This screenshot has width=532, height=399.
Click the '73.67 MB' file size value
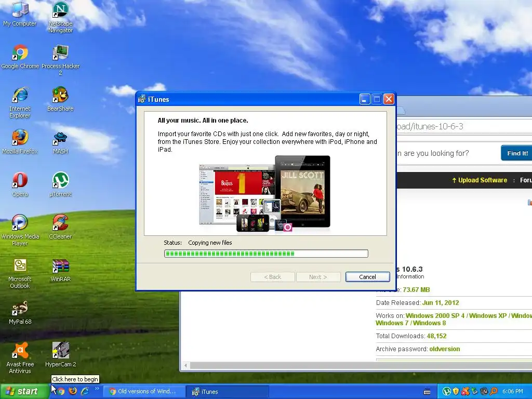416,290
